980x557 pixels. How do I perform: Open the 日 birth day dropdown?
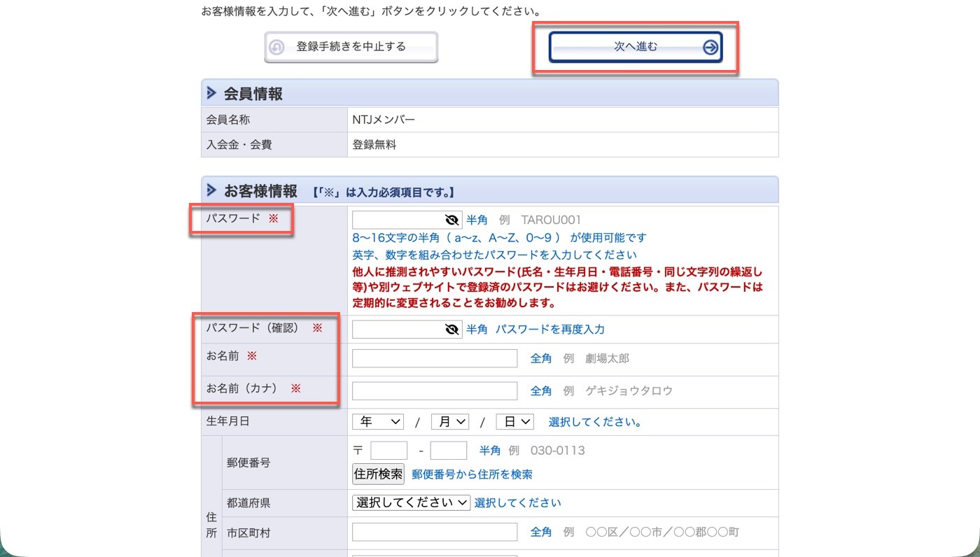click(x=514, y=422)
